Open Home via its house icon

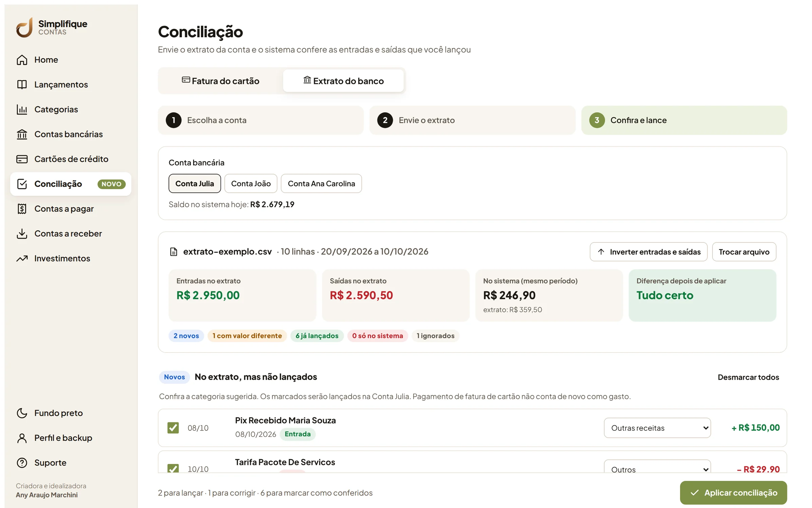[22, 60]
